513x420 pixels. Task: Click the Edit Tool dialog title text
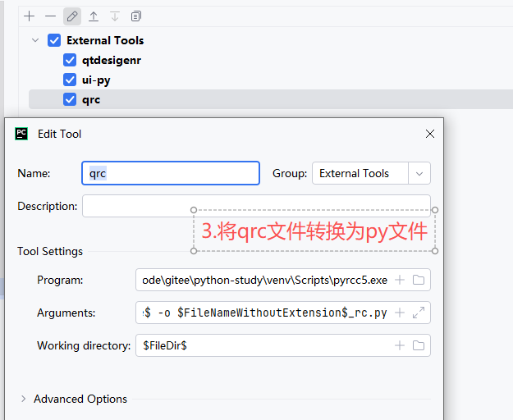click(x=59, y=134)
